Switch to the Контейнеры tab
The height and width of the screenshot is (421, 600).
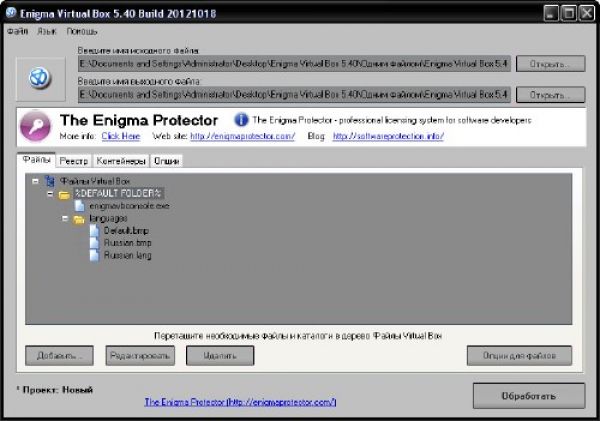[121, 161]
